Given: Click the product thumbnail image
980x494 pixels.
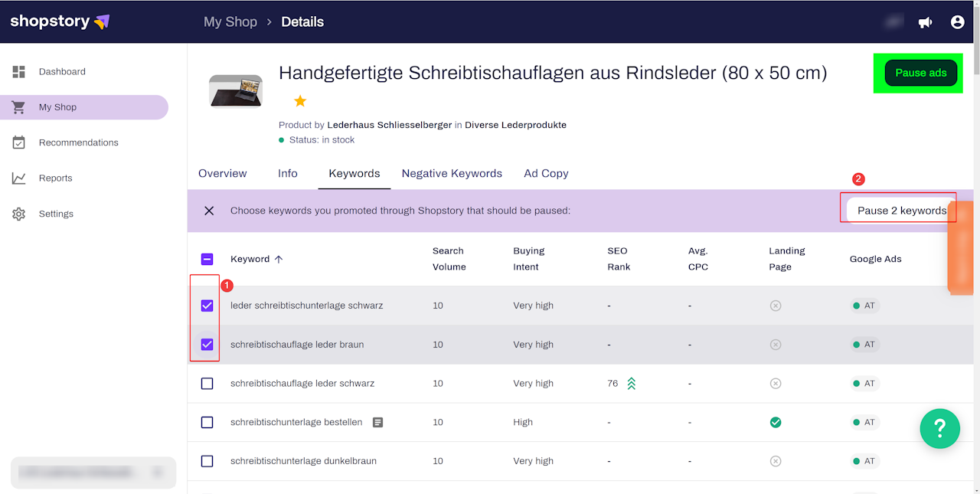Looking at the screenshot, I should [x=236, y=91].
